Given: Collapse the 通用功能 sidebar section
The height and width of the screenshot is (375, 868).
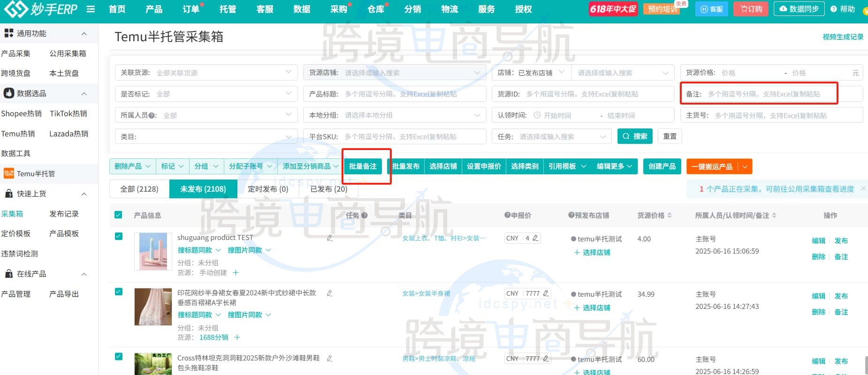Looking at the screenshot, I should pos(84,33).
